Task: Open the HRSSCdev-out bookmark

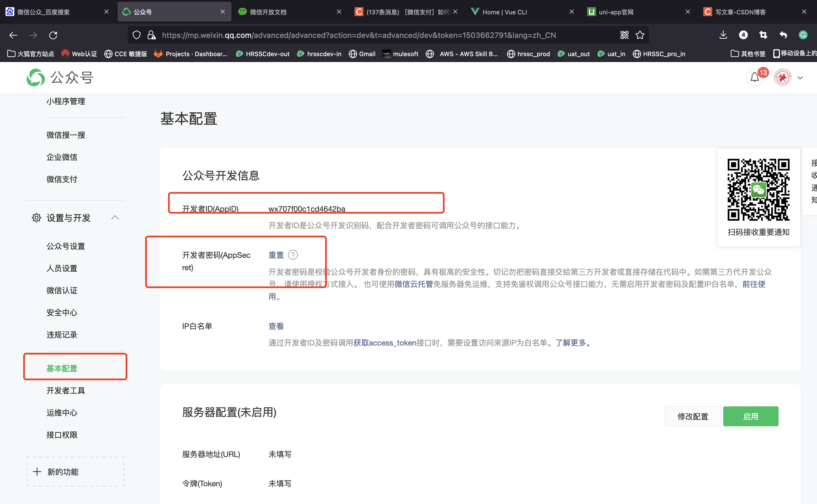Action: (x=262, y=54)
